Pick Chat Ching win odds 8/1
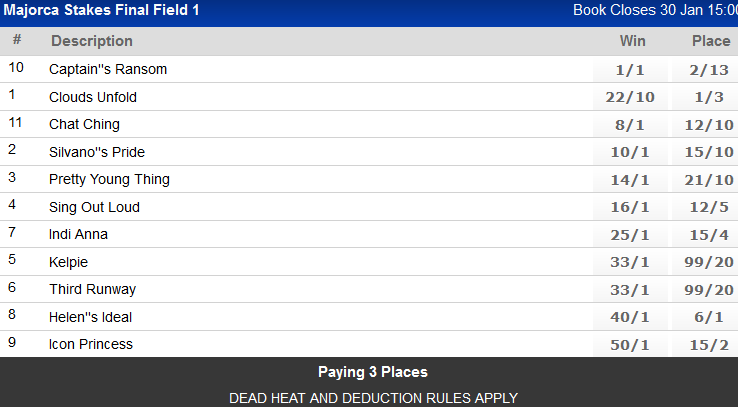Screen dimensions: 738x407 coord(632,125)
